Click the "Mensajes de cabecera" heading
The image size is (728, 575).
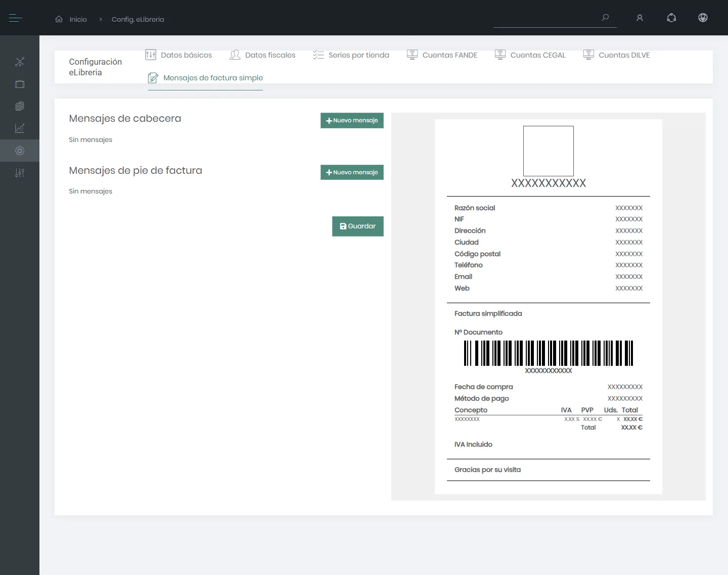point(125,118)
